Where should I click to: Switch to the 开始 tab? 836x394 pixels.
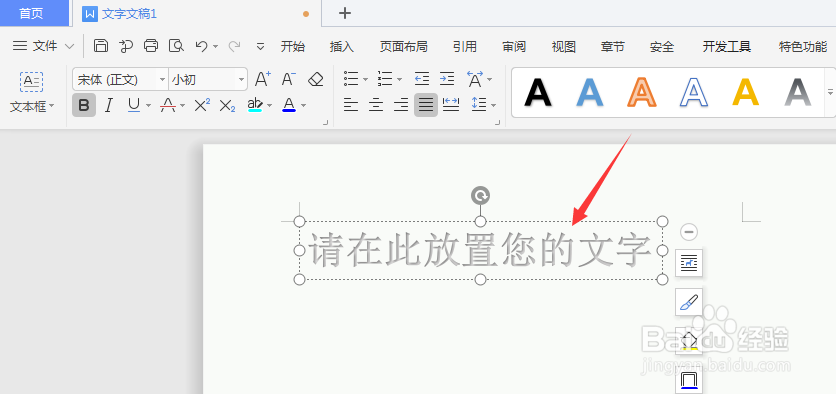[293, 47]
